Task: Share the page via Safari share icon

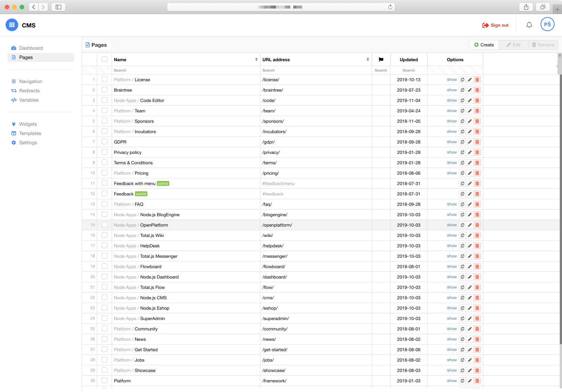Action: click(526, 7)
